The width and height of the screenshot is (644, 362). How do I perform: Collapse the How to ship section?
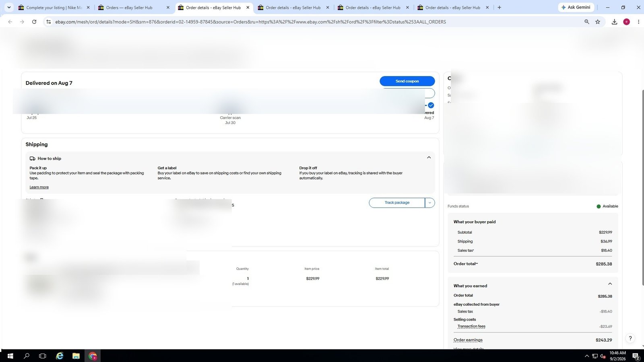tap(429, 158)
